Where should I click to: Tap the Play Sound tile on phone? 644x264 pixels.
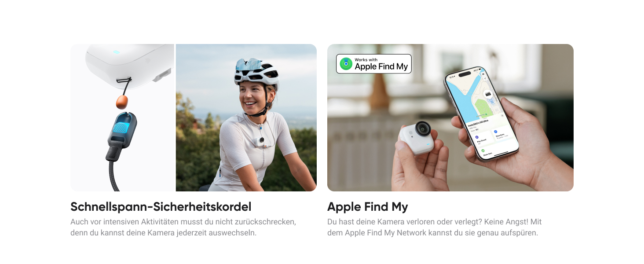[483, 139]
